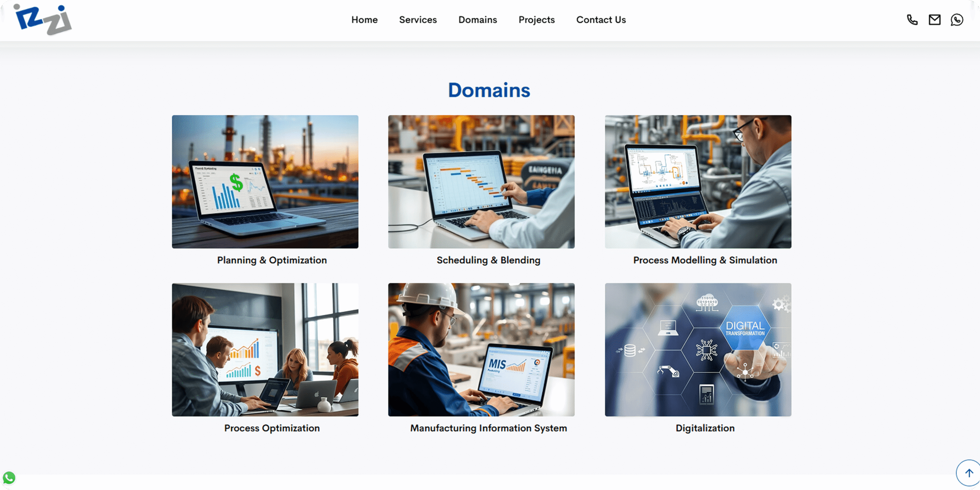Open the Projects navigation link
The width and height of the screenshot is (980, 490).
tap(536, 20)
